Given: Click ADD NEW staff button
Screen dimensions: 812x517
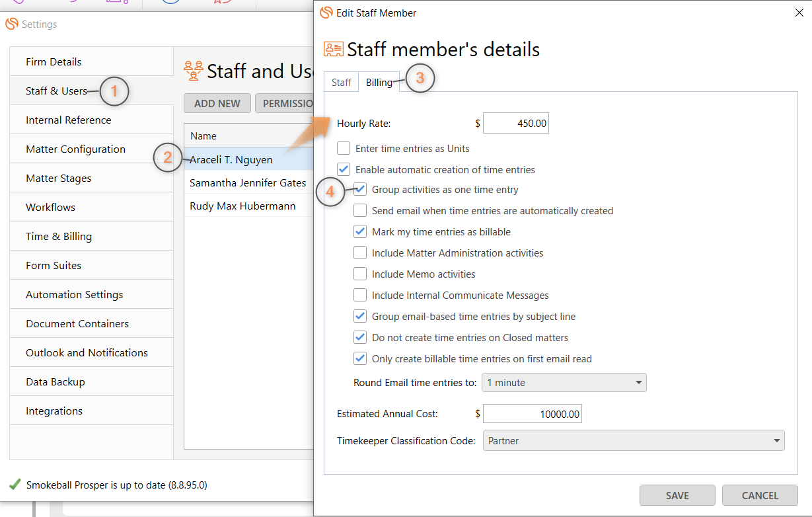Looking at the screenshot, I should (217, 104).
